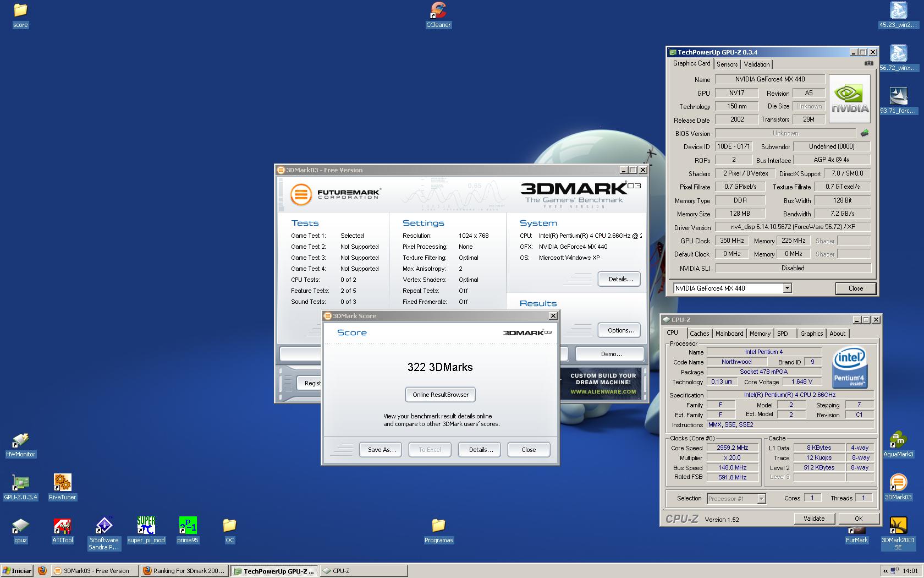
Task: Open GPU selection dropdown in GPU-Z
Action: 787,288
